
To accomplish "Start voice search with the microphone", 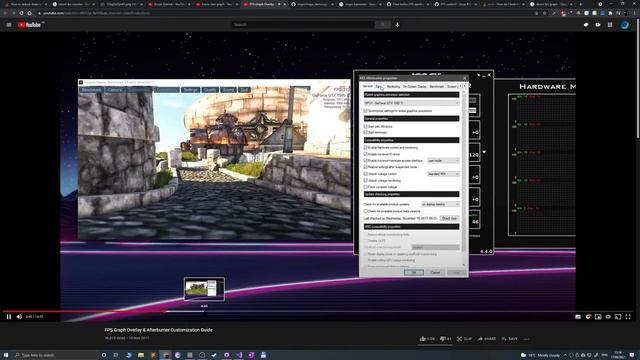I will click(x=397, y=25).
